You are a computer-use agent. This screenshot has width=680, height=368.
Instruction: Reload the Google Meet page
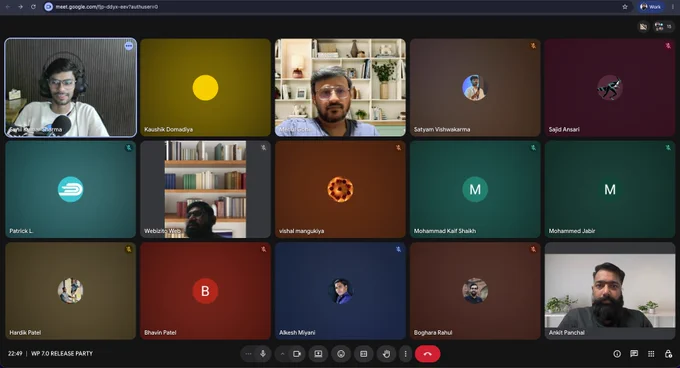(x=33, y=7)
